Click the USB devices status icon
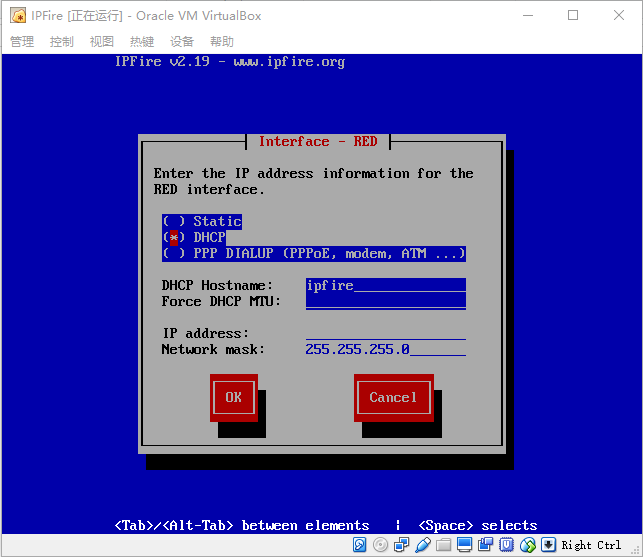The height and width of the screenshot is (557, 643). coord(423,545)
